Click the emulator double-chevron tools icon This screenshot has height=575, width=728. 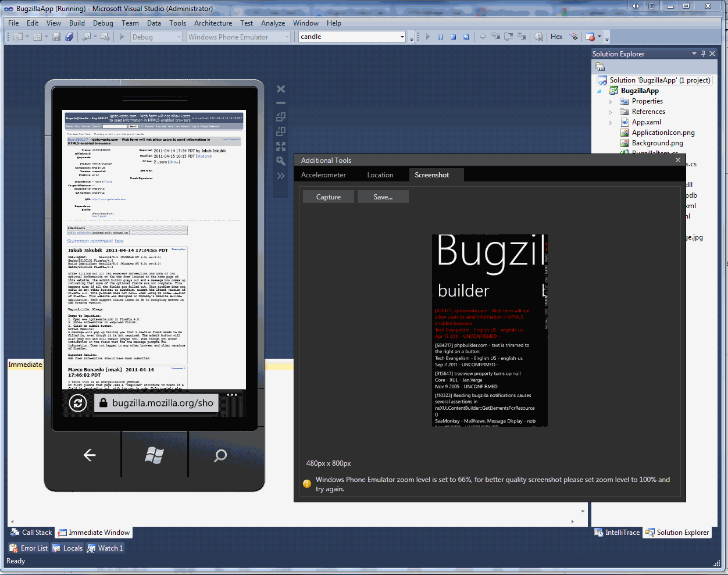[x=281, y=176]
